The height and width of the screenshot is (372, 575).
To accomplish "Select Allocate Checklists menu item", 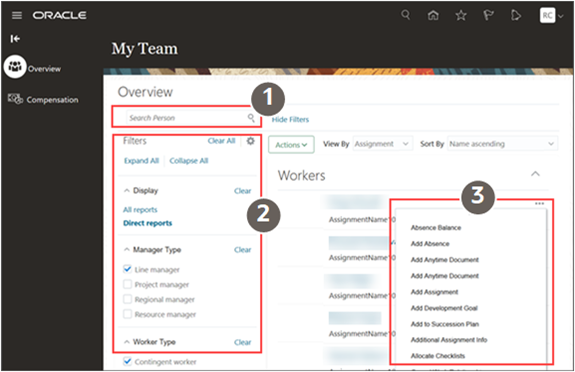I will [438, 356].
